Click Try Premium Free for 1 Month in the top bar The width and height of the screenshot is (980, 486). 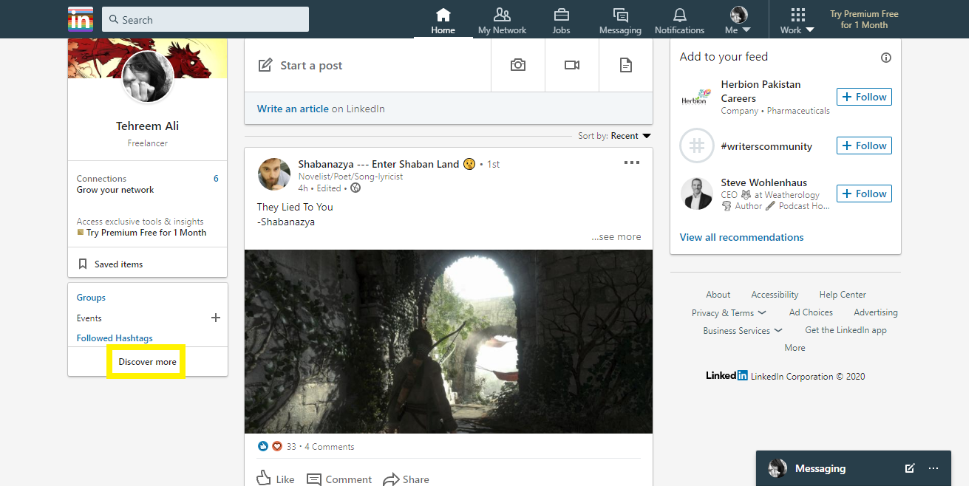[x=864, y=19]
